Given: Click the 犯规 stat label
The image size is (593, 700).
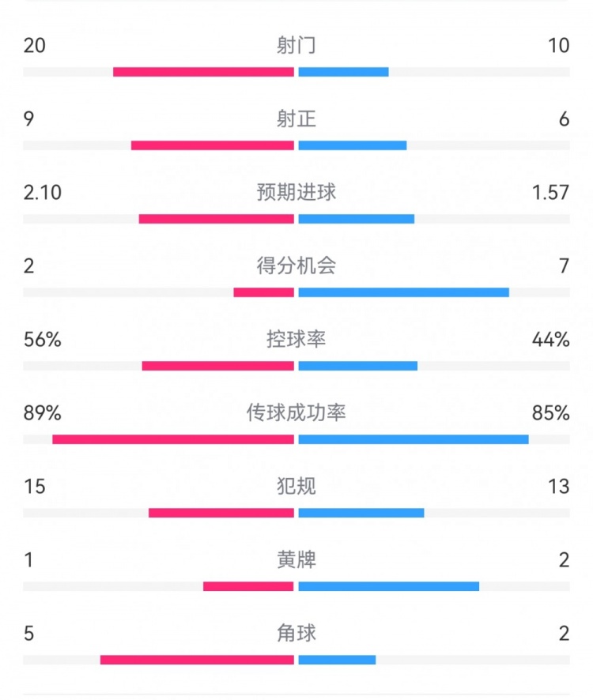Looking at the screenshot, I should [296, 486].
